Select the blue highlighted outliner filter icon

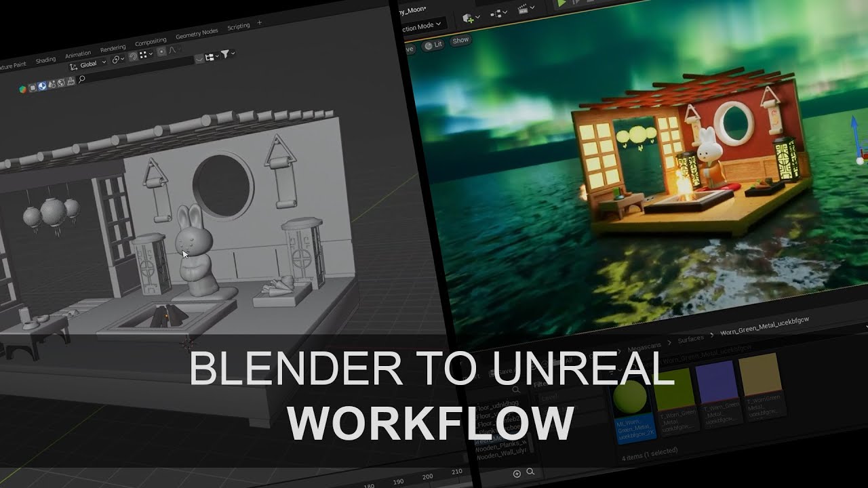(41, 85)
